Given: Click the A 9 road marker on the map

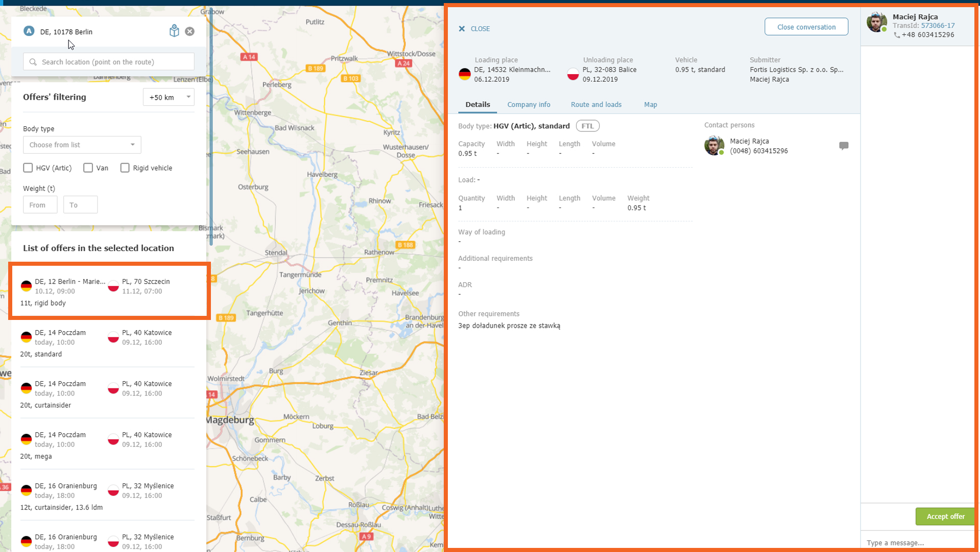Looking at the screenshot, I should point(366,536).
